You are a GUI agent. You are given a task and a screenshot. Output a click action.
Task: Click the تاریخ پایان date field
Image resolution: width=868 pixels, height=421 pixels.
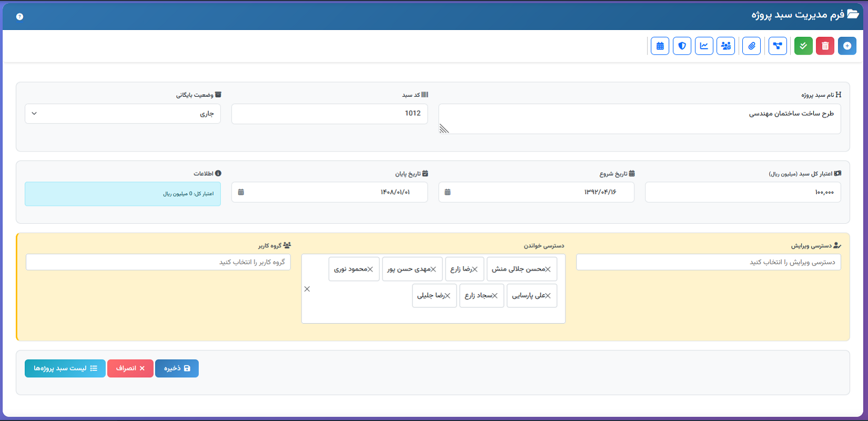tap(330, 192)
